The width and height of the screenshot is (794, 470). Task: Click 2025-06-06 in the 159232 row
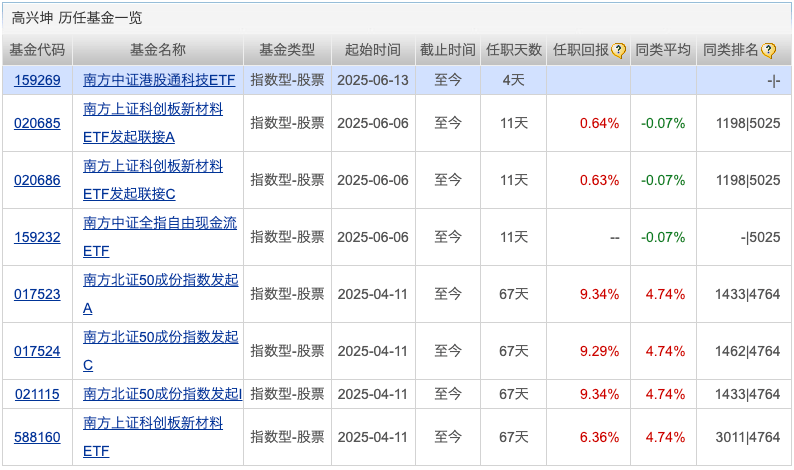click(x=373, y=237)
